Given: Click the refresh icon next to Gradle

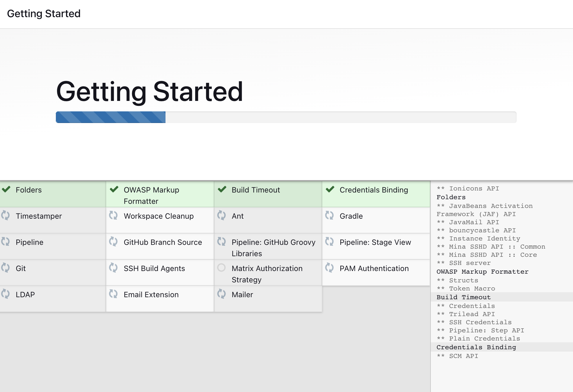Looking at the screenshot, I should (x=329, y=215).
